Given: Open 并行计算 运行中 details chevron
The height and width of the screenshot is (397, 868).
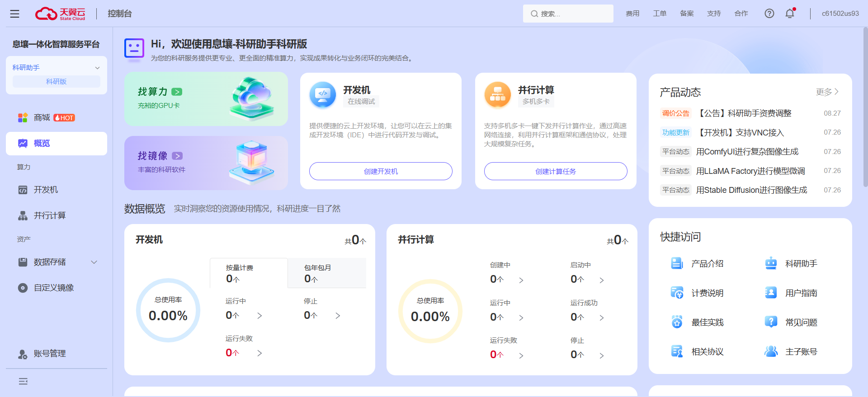Looking at the screenshot, I should pyautogui.click(x=521, y=318).
